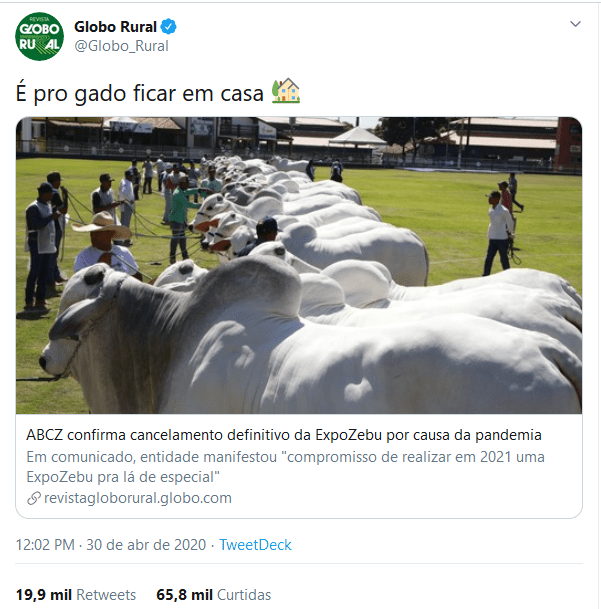
Task: Click the 65,8 mil likes count number
Action: pos(184,595)
